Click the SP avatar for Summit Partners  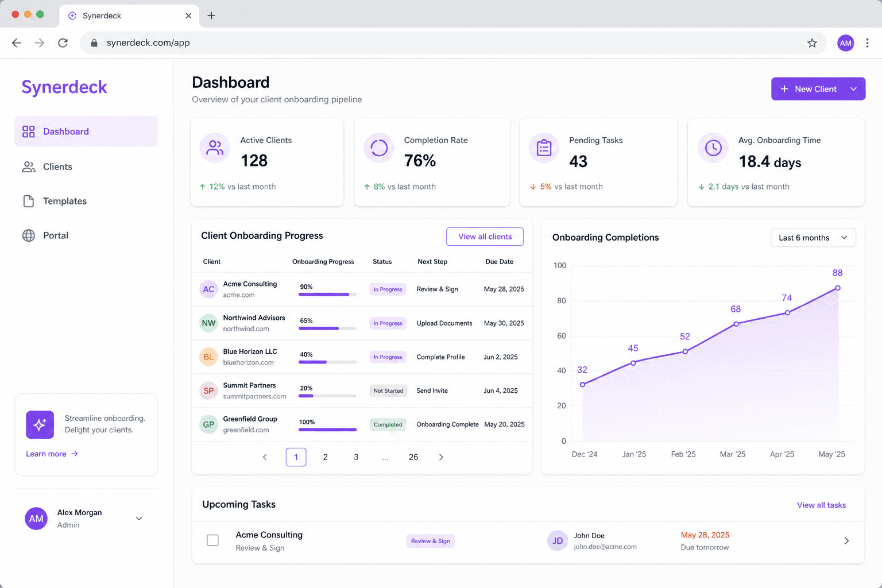[x=208, y=391]
